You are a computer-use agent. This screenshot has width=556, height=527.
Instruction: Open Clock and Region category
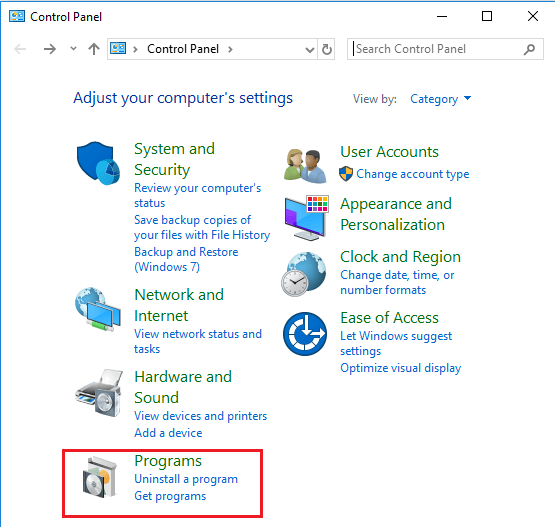pyautogui.click(x=400, y=257)
